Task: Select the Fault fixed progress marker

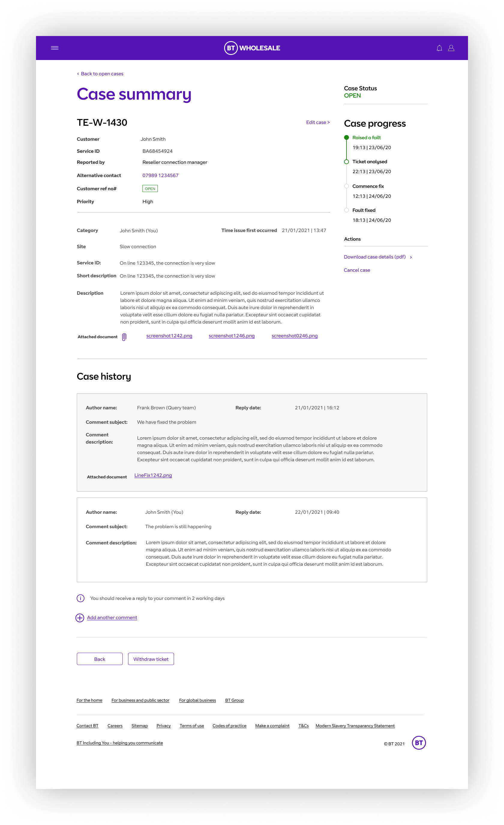Action: click(x=346, y=210)
